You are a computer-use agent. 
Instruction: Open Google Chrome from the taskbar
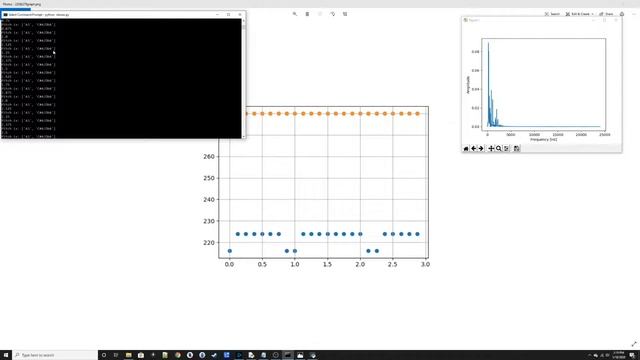click(178, 355)
